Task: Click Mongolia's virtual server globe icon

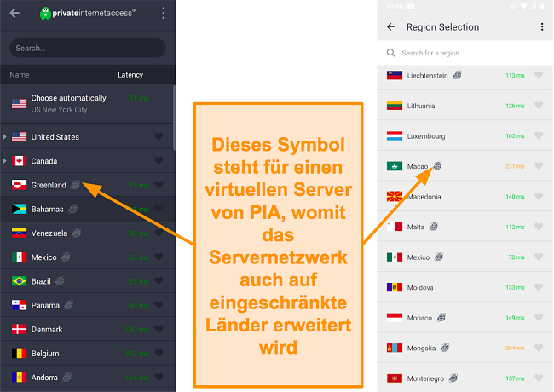Action: click(x=445, y=348)
